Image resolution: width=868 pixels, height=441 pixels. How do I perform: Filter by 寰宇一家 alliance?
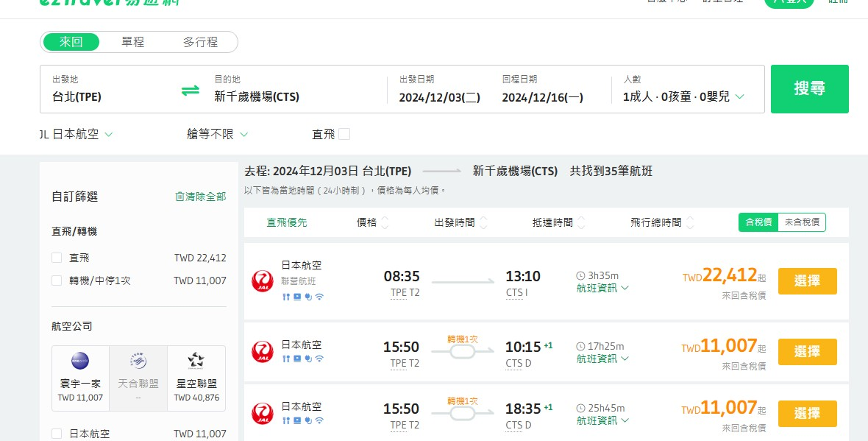pyautogui.click(x=80, y=378)
